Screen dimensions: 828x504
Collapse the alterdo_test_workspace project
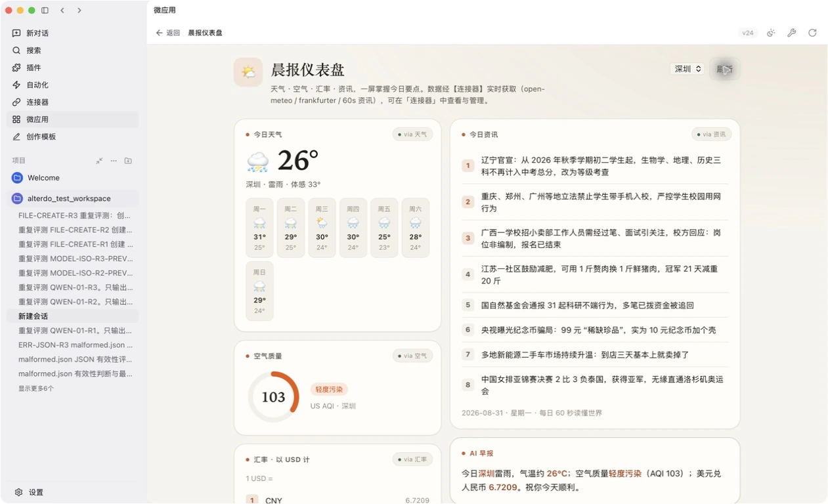(73, 198)
